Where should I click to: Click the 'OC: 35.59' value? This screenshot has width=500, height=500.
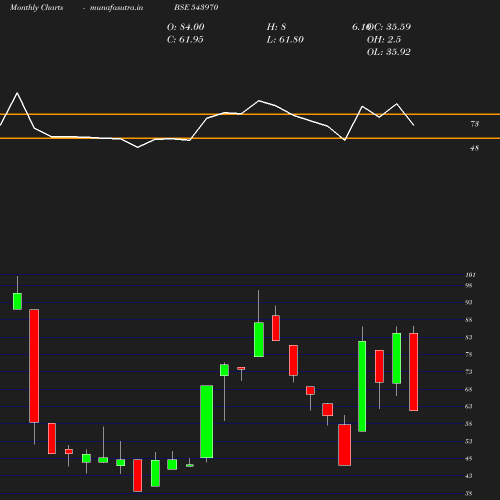[389, 27]
